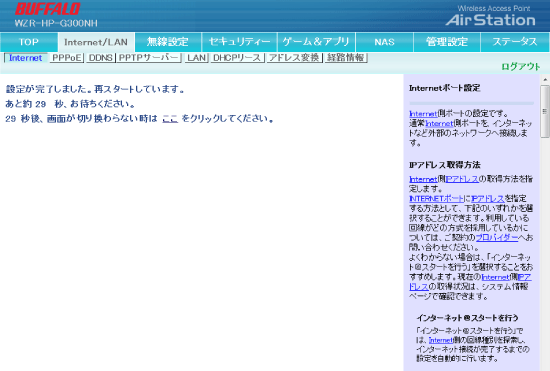Open the PPTPサーバー sub-tab
Viewport: 550px width, 371px height.
[x=149, y=58]
